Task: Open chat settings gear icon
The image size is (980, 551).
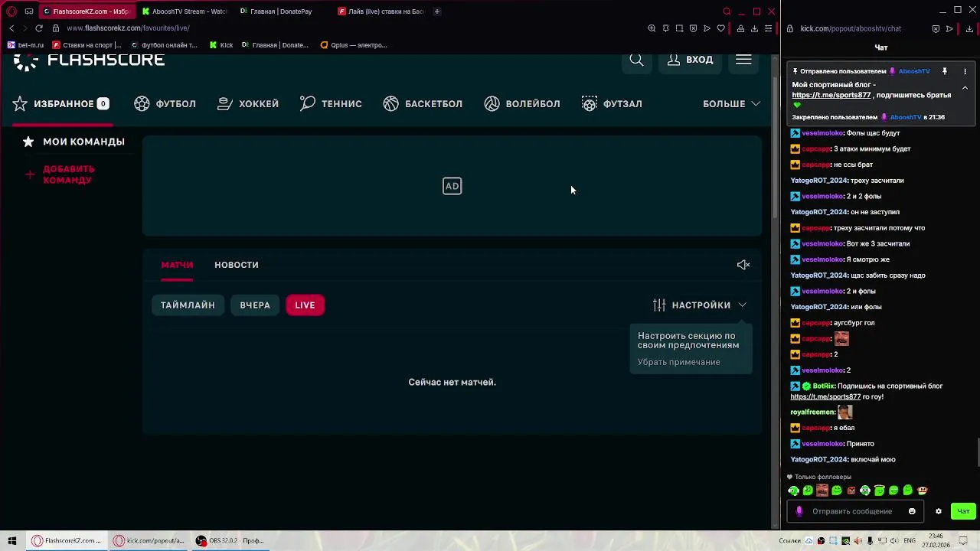Action: point(939,511)
